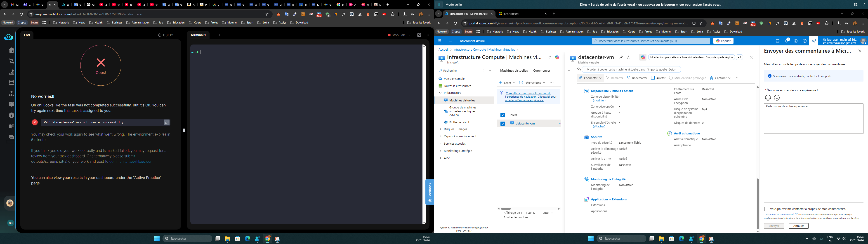The image size is (868, 244).
Task: Select the sad smiley feedback face
Action: 777,98
